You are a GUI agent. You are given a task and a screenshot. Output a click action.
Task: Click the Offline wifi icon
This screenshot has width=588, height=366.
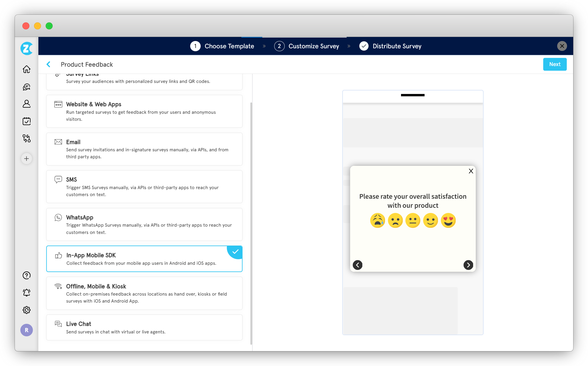tap(58, 286)
